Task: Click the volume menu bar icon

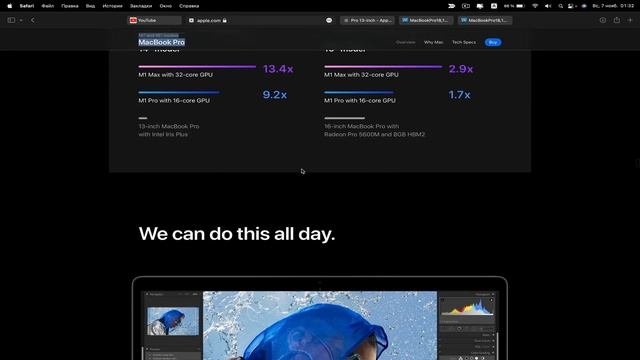Action: click(x=548, y=6)
